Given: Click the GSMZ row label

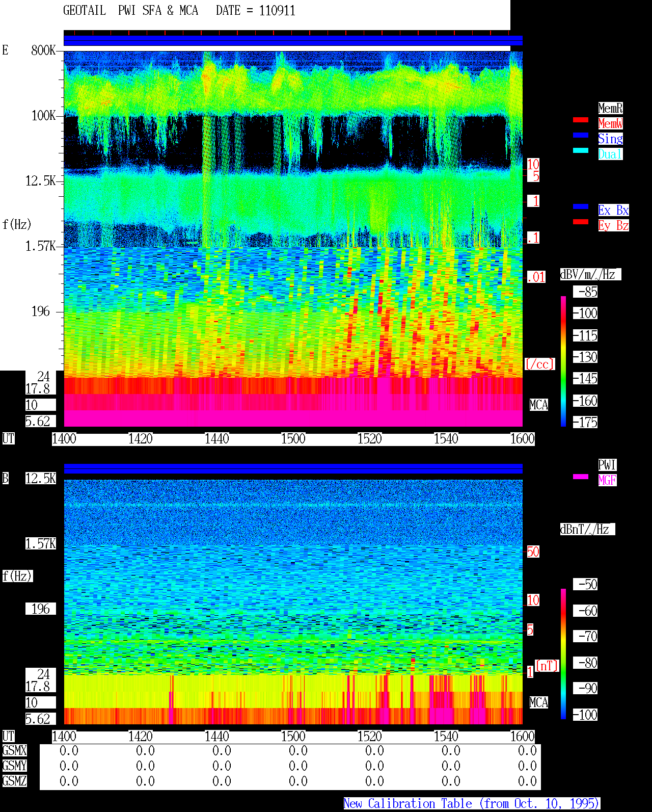Looking at the screenshot, I should point(14,781).
